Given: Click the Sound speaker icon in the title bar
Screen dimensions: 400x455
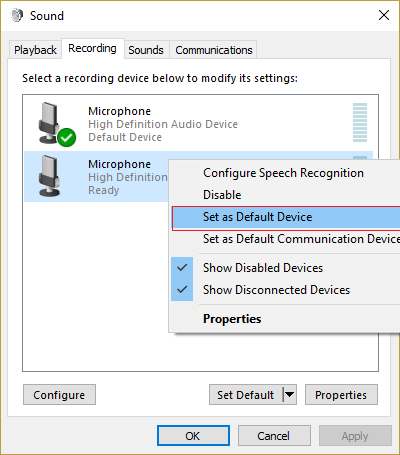Looking at the screenshot, I should pos(17,15).
